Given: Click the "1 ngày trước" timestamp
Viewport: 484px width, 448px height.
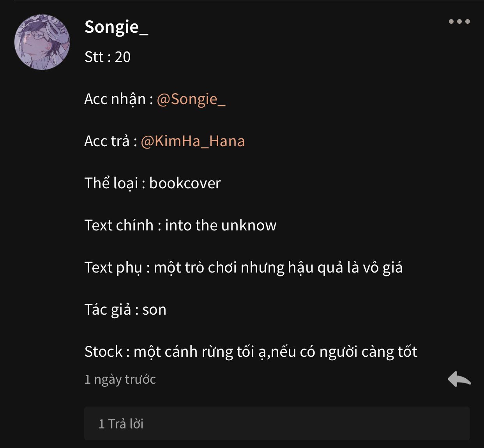Looking at the screenshot, I should (x=120, y=379).
